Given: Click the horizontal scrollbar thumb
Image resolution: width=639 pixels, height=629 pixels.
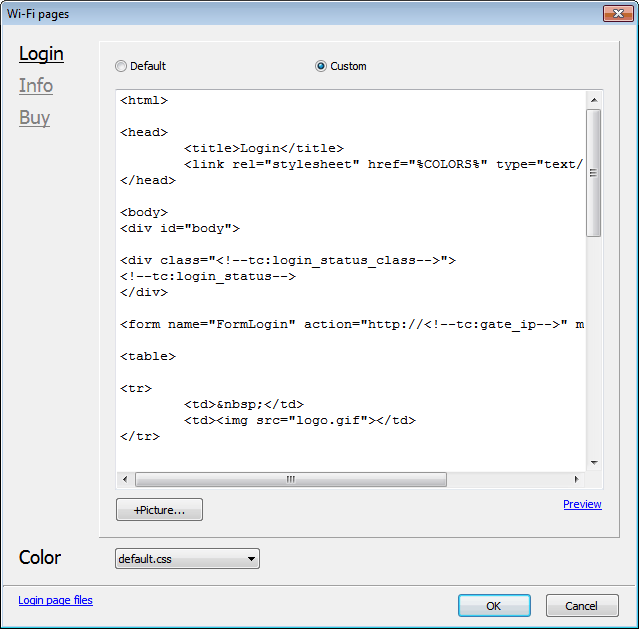Looking at the screenshot, I should [x=291, y=480].
